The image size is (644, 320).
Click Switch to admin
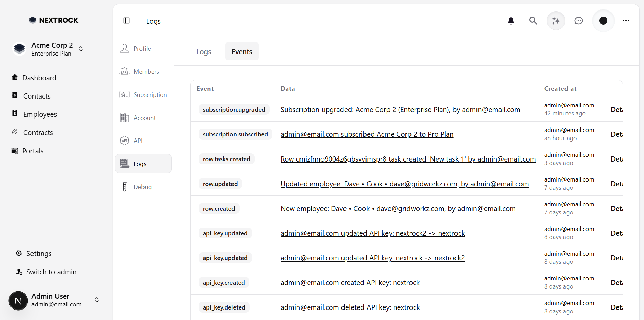tap(51, 272)
